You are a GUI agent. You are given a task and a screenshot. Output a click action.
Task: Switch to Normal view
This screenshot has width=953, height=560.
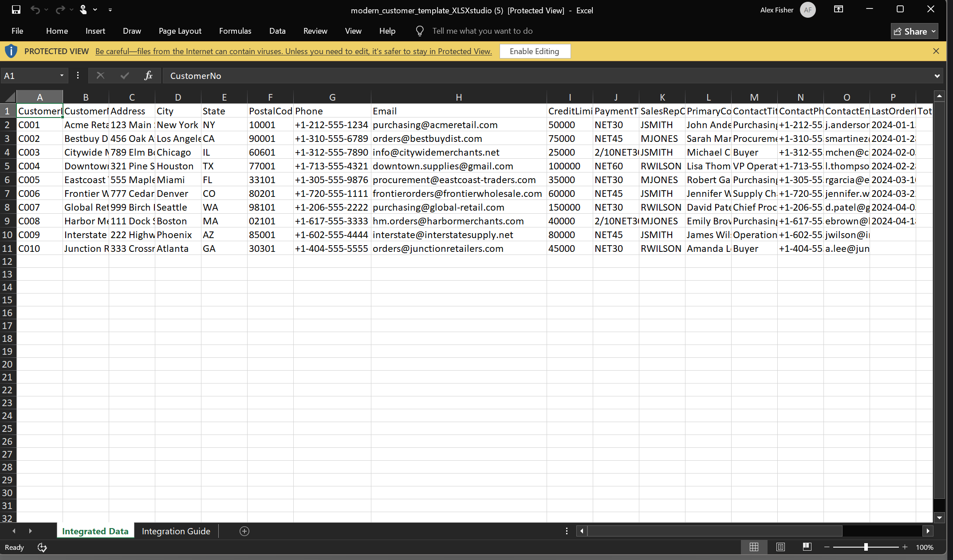coord(754,547)
